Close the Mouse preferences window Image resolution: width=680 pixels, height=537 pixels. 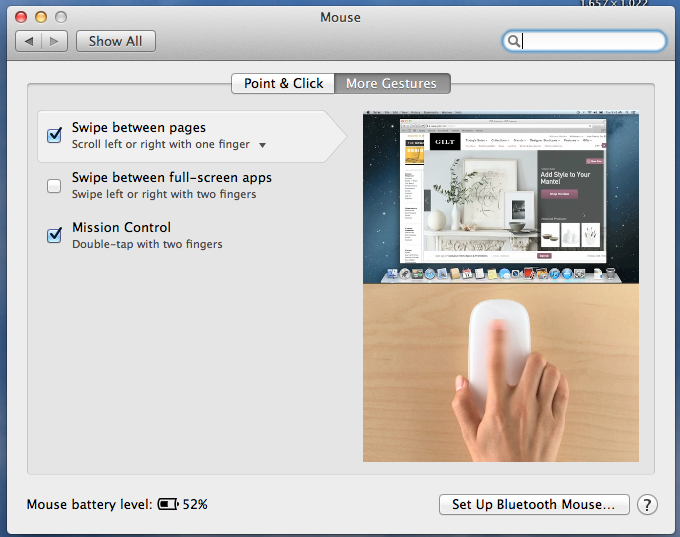(21, 17)
